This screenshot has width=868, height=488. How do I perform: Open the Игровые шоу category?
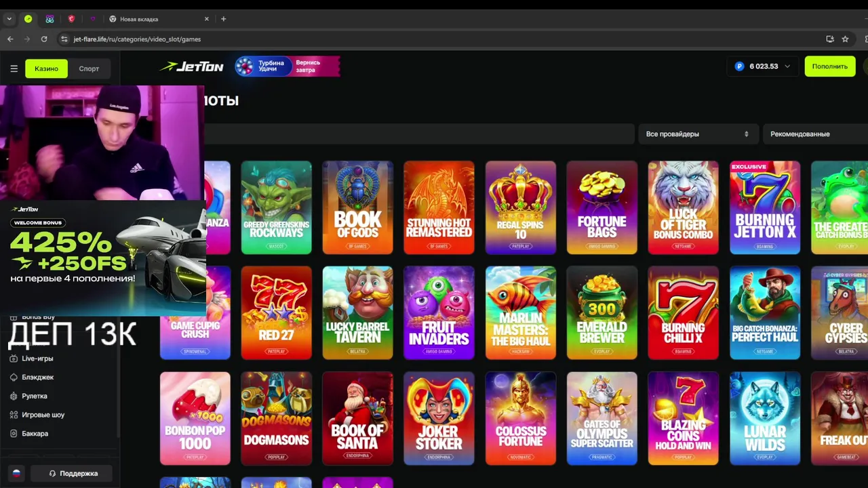(43, 415)
